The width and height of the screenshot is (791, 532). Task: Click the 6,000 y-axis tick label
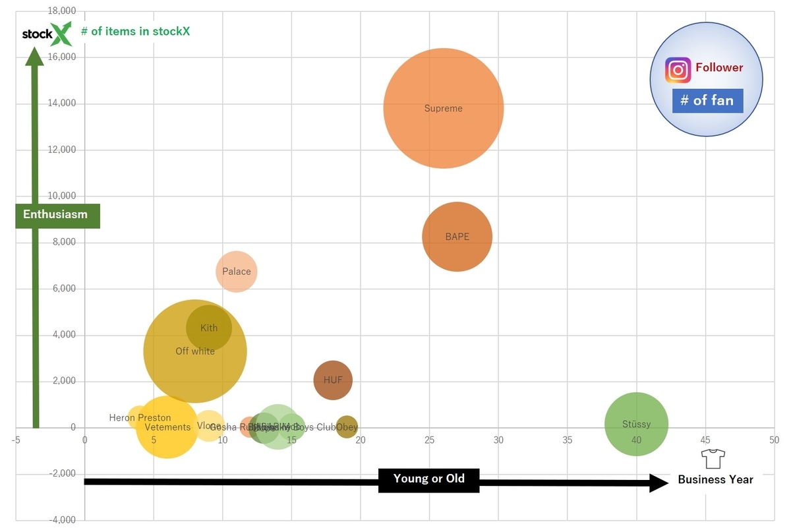point(65,289)
